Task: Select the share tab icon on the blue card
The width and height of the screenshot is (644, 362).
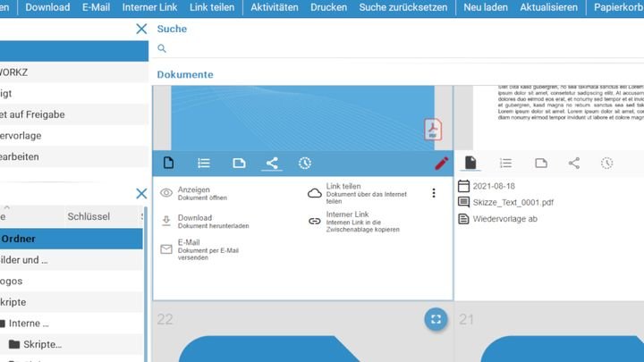Action: tap(272, 163)
